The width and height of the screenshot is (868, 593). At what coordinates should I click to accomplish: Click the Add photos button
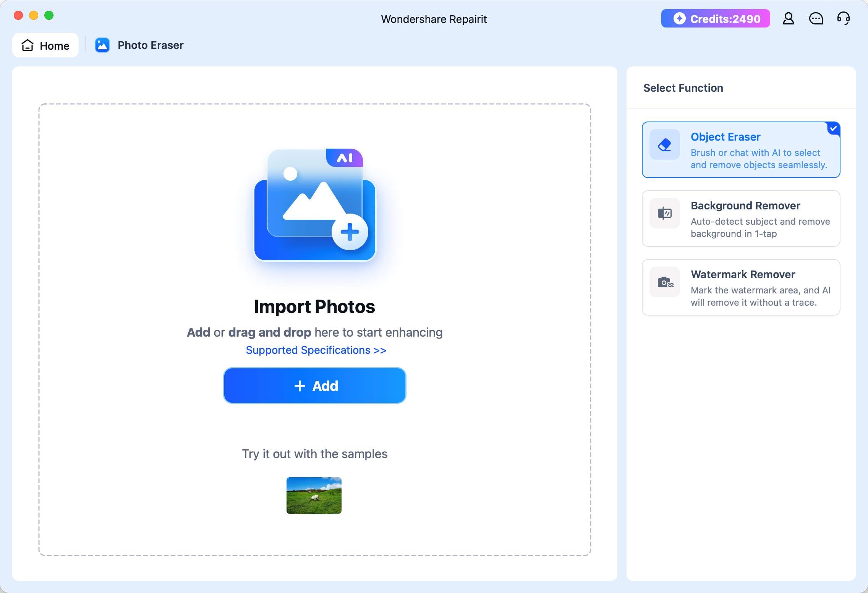314,386
